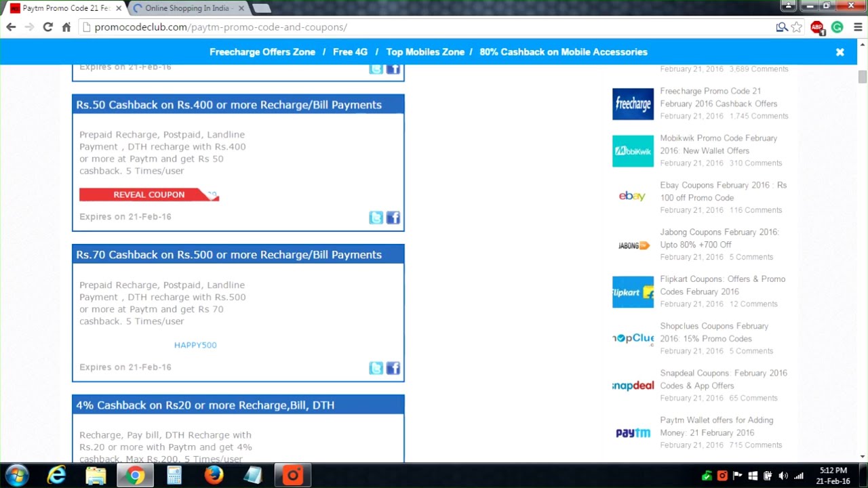Open the Chrome hamburger menu

(858, 27)
